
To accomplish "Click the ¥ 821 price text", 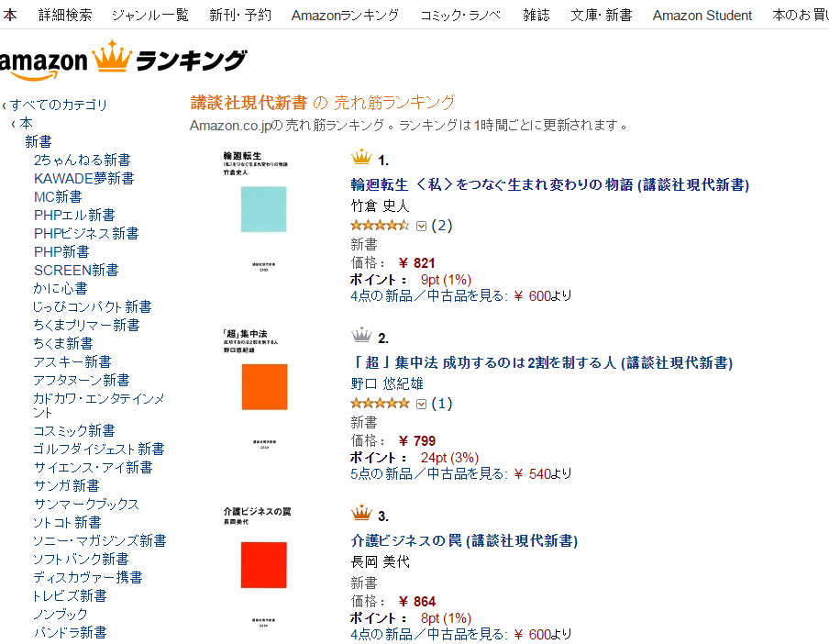I will (x=416, y=263).
